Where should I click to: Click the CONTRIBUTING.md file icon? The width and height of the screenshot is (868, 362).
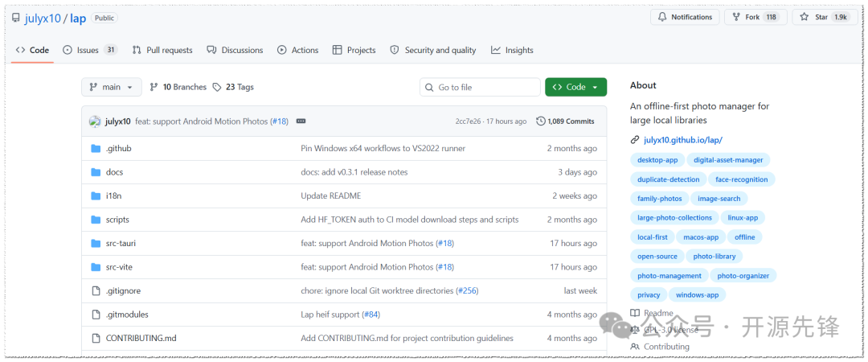tap(96, 338)
